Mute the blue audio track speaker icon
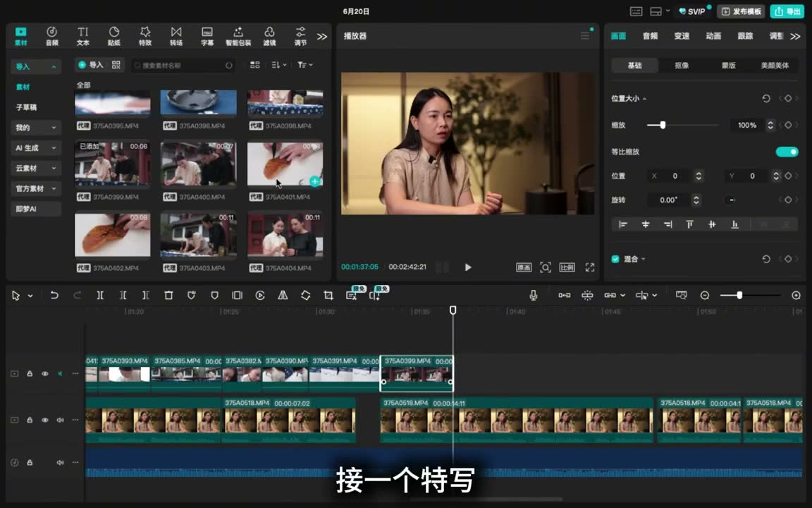This screenshot has height=508, width=812. click(x=60, y=462)
